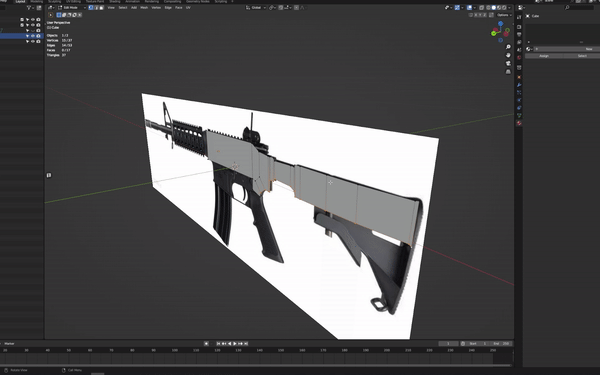Toggle viewport overlays
Viewport: 600px width, 375px height.
[x=469, y=8]
